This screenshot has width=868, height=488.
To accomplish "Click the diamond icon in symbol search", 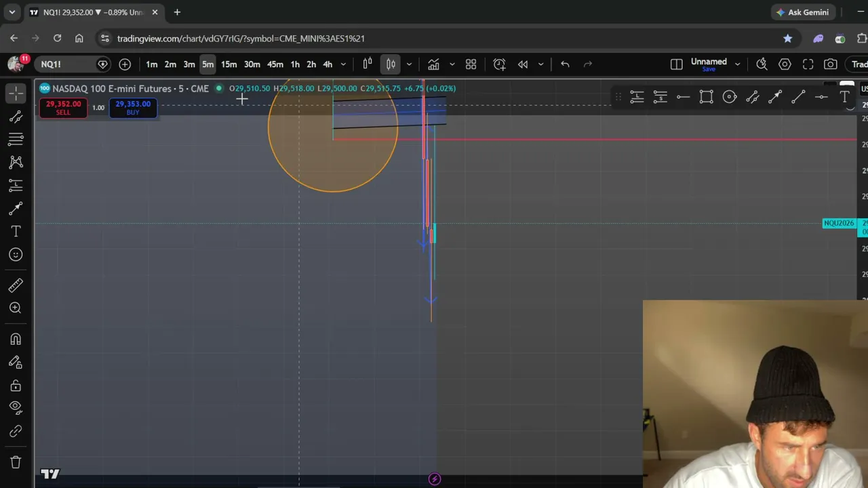I will [103, 64].
